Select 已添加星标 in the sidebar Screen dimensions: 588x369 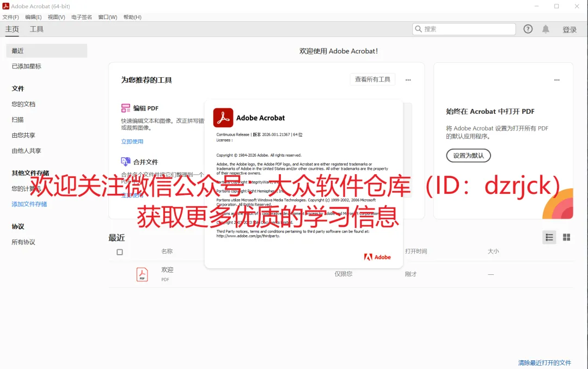26,66
